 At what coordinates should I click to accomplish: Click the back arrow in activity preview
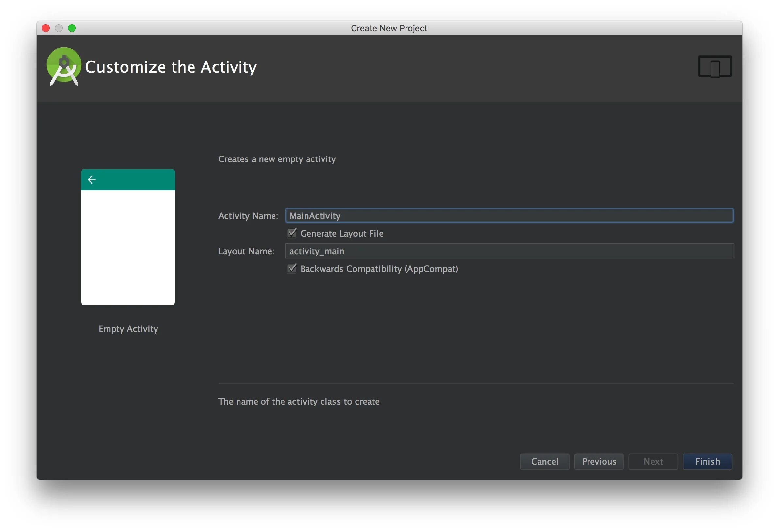point(92,180)
